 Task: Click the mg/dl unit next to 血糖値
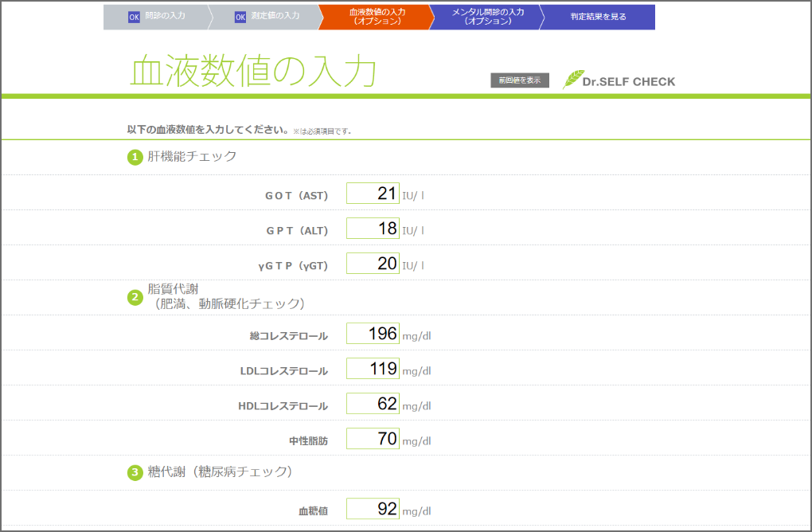click(x=416, y=511)
